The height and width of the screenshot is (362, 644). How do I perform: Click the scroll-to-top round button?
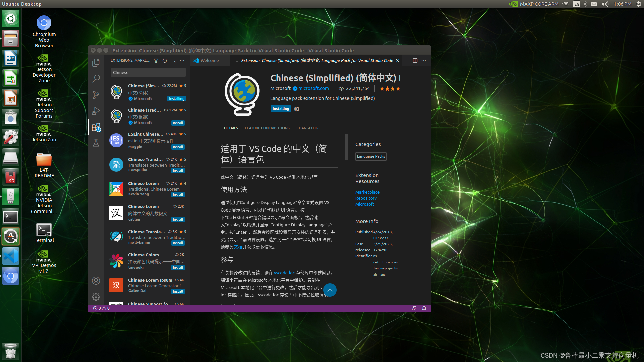pos(330,290)
